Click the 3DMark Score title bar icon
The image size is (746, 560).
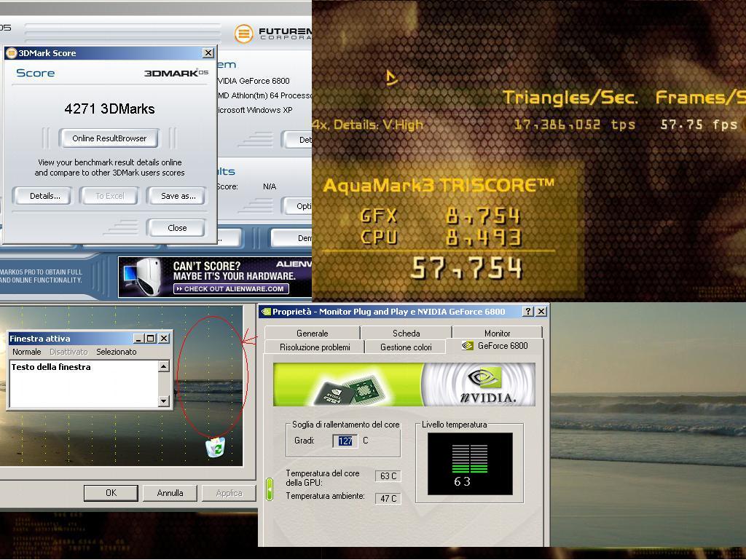[x=11, y=53]
